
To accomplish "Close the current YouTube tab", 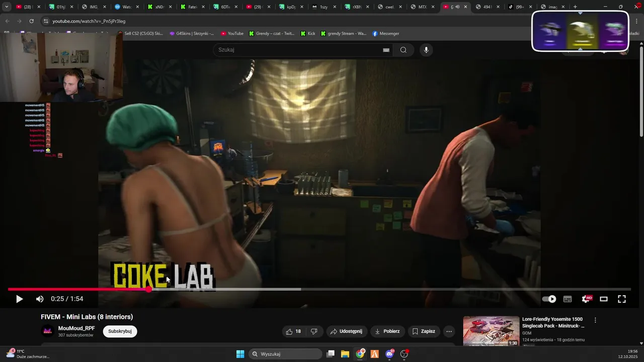I will point(465,7).
